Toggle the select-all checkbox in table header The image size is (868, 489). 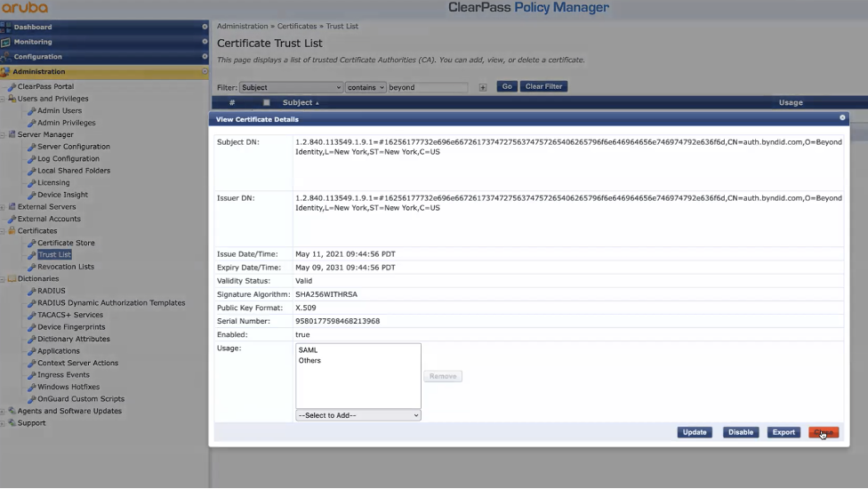pos(266,103)
